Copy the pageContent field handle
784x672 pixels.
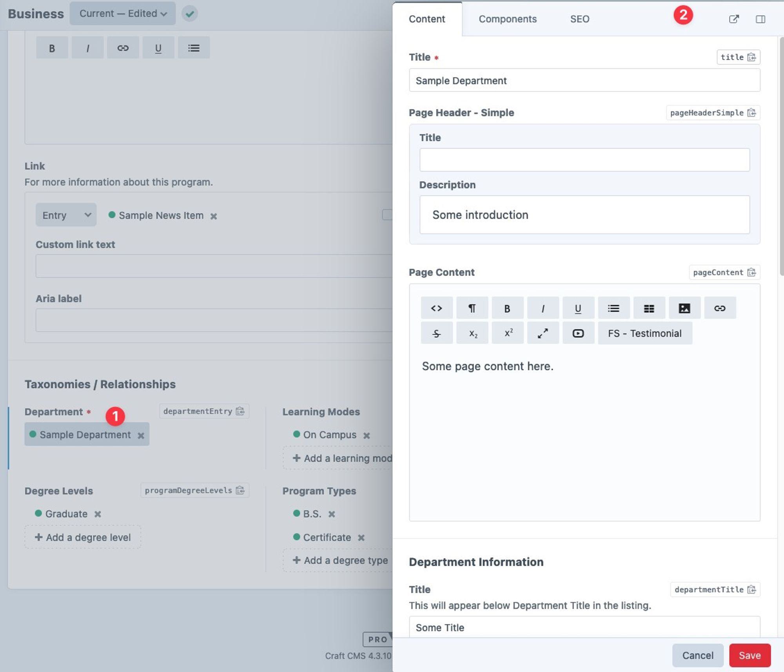[751, 272]
